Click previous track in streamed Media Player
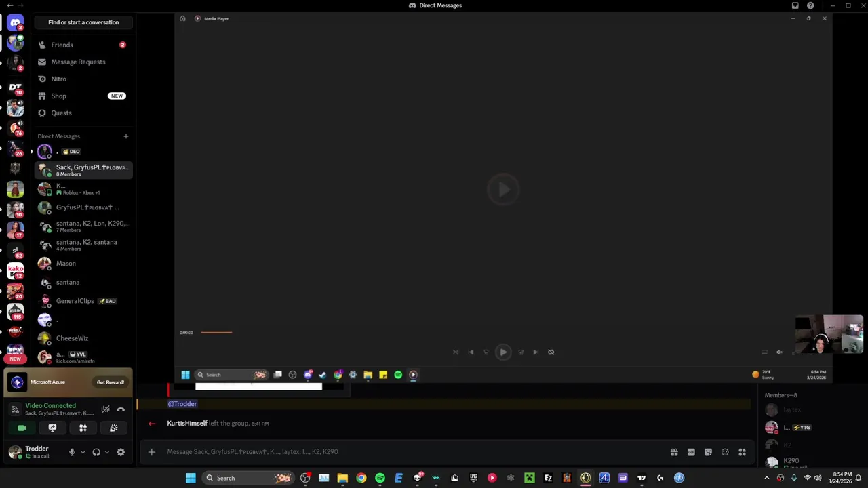Image resolution: width=868 pixels, height=488 pixels. tap(471, 352)
